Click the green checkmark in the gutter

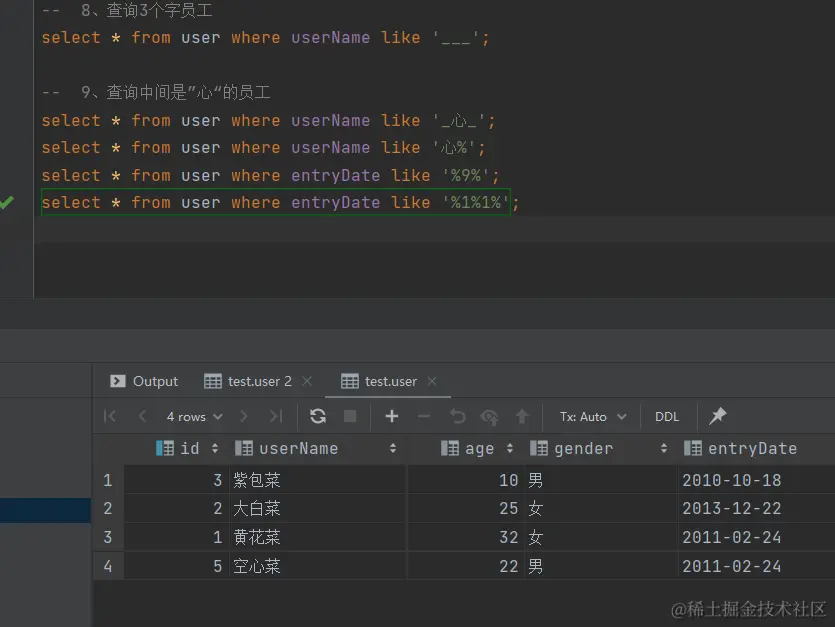[x=6, y=202]
